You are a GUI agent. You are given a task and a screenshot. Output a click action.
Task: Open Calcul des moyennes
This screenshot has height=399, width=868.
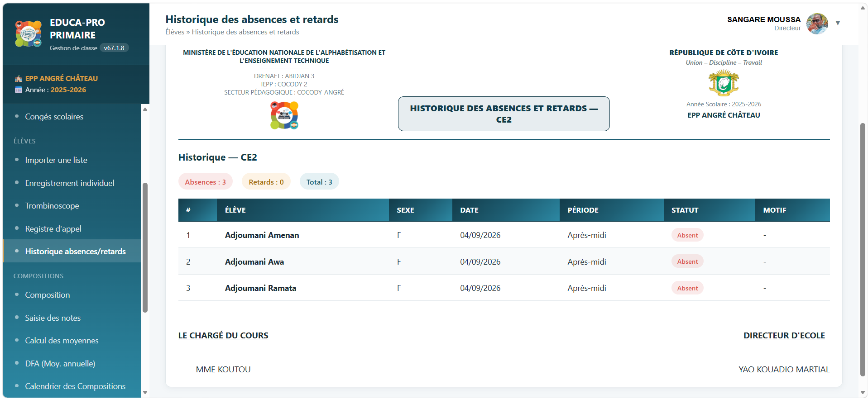(x=62, y=341)
